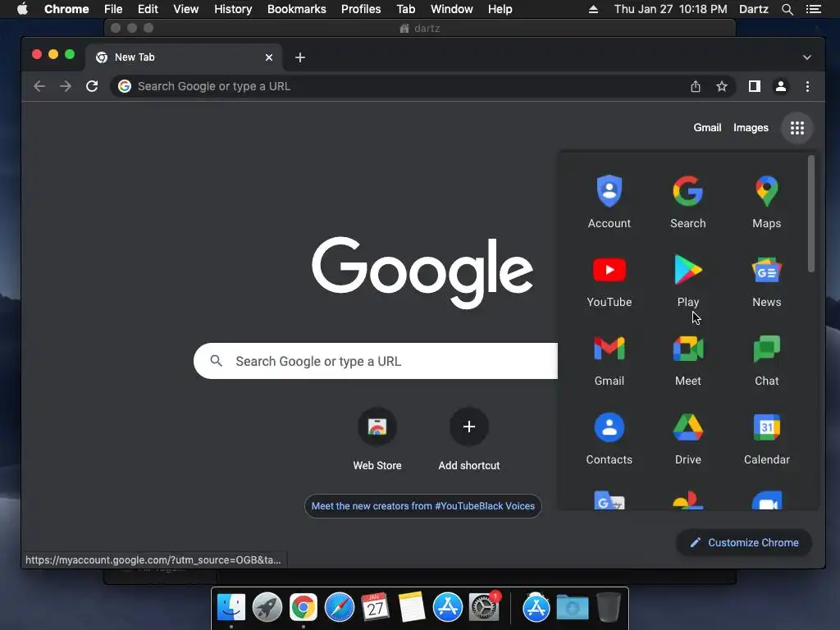
Task: Open Spotlight search in menu bar
Action: pyautogui.click(x=787, y=9)
